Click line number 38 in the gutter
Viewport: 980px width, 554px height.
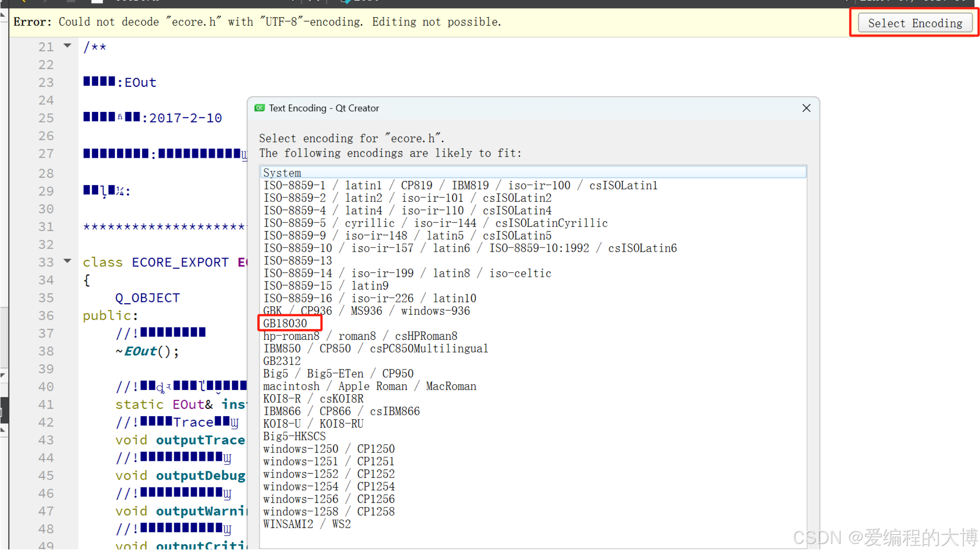pyautogui.click(x=46, y=351)
